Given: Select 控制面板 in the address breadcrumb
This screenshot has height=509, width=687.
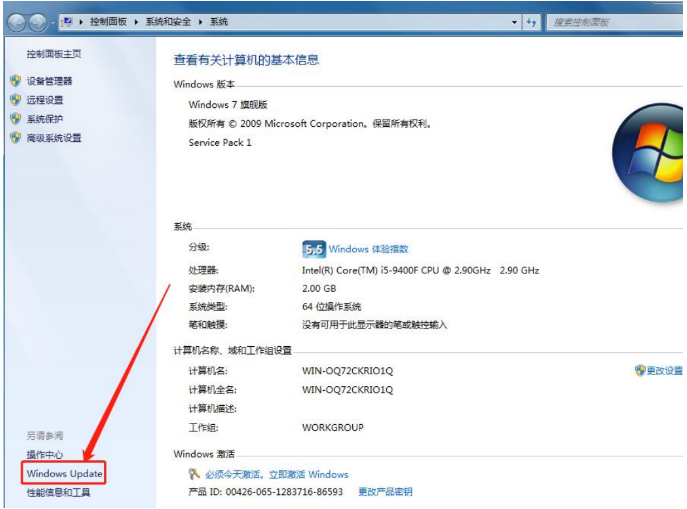Looking at the screenshot, I should [x=108, y=21].
